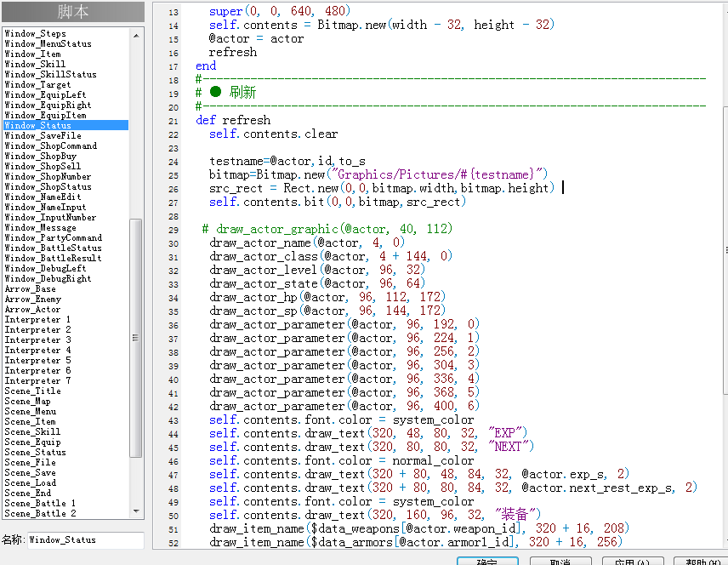Select the highlighted Window_Status script
Screen dimensions: 728x565
pyautogui.click(x=66, y=125)
